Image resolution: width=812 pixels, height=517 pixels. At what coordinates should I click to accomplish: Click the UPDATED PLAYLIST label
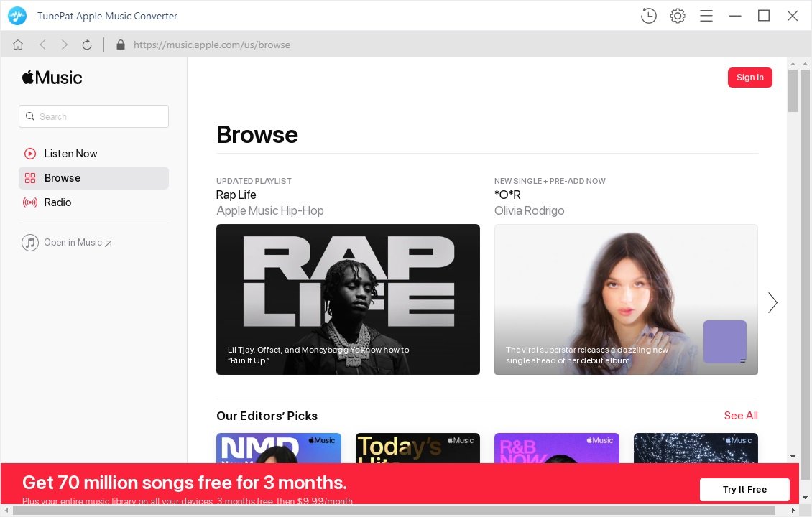254,181
